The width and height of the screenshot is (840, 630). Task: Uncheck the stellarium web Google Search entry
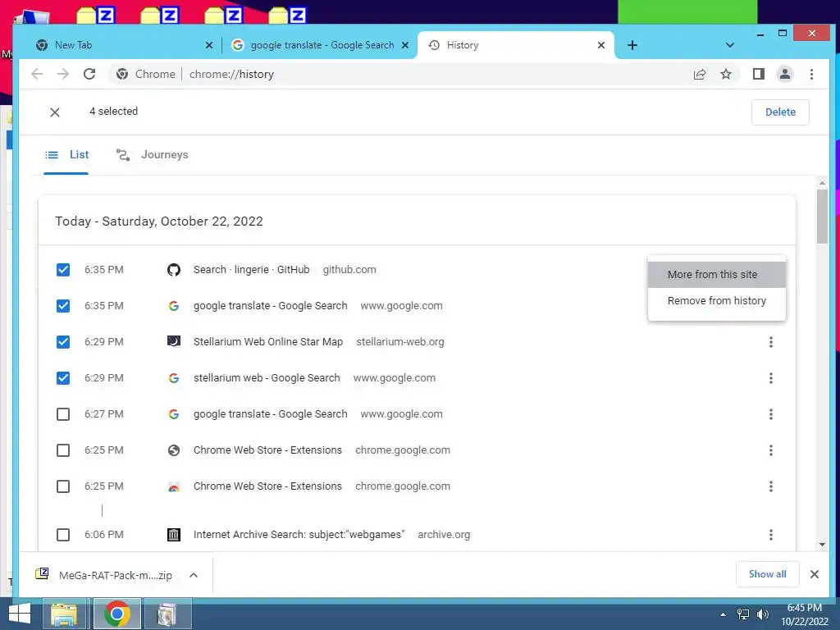pos(63,377)
